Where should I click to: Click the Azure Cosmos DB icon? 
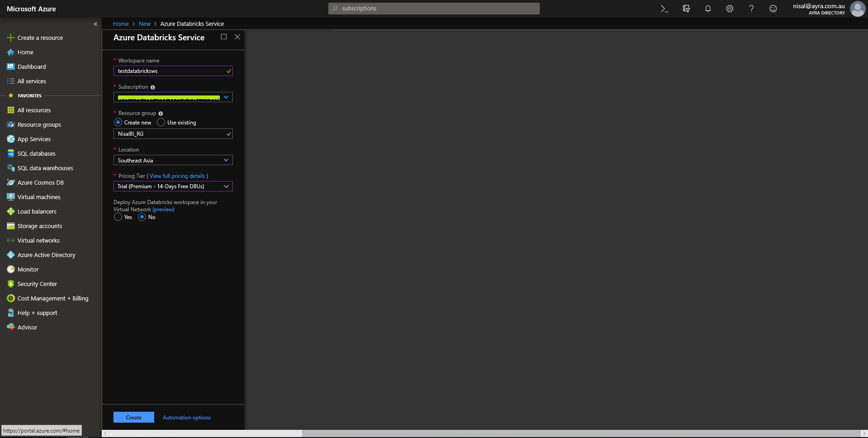click(11, 182)
